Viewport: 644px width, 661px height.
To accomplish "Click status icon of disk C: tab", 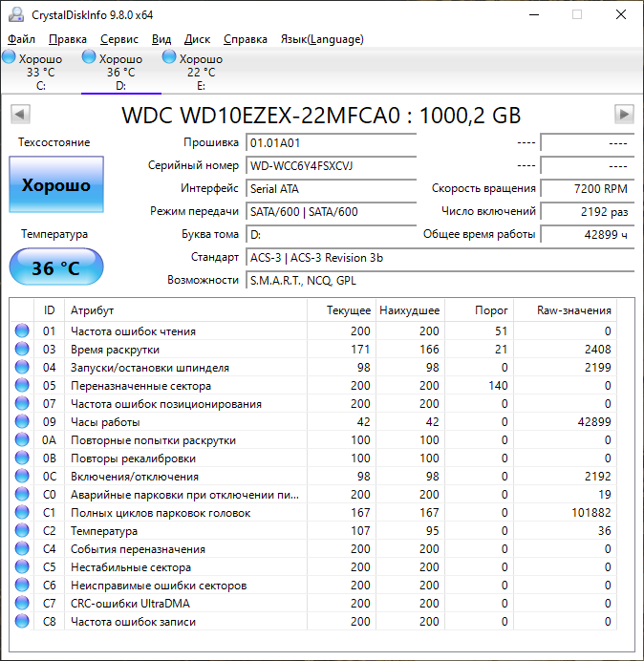I will [x=9, y=56].
